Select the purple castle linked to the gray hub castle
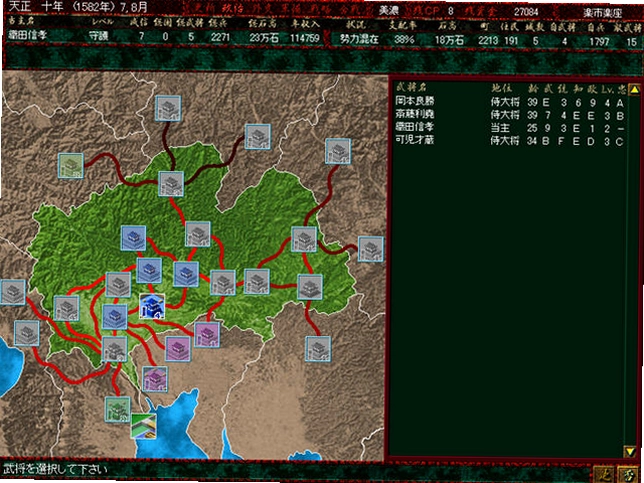This screenshot has width=644, height=483. [178, 349]
